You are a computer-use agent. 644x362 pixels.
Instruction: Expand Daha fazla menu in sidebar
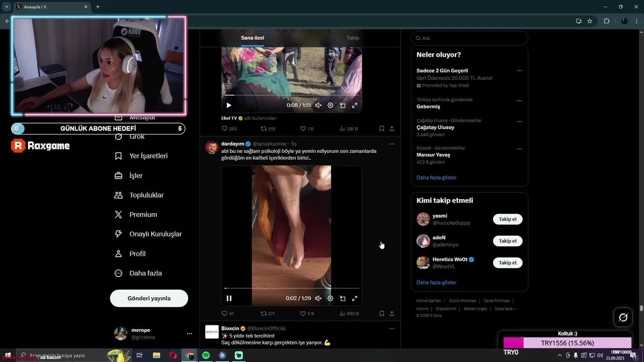pos(138,273)
